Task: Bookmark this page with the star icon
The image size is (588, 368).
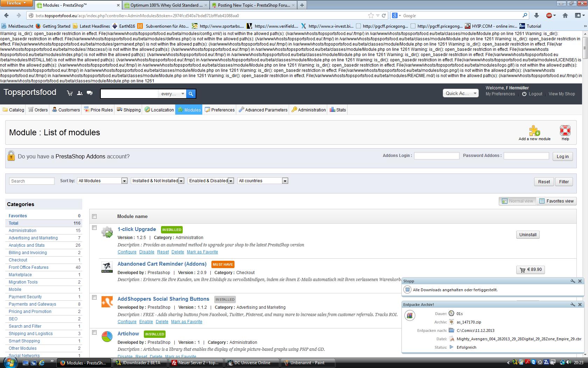Action: tap(371, 15)
